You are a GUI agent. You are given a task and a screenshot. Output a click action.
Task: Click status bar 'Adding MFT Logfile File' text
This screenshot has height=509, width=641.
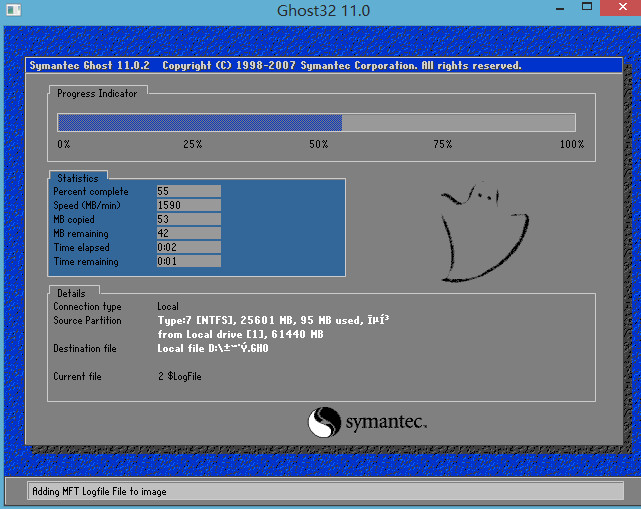(99, 491)
